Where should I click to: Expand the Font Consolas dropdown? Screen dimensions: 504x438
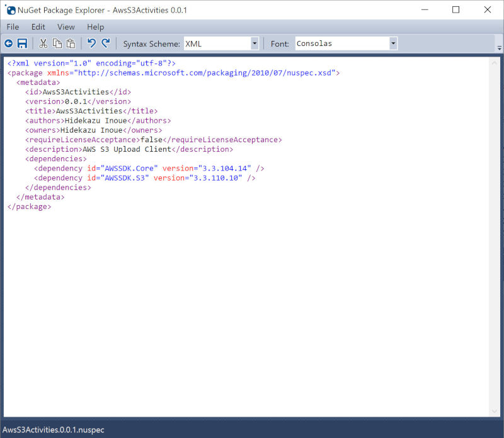coord(393,43)
